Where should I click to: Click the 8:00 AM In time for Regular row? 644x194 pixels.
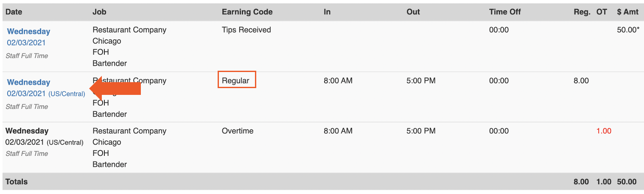pos(338,80)
